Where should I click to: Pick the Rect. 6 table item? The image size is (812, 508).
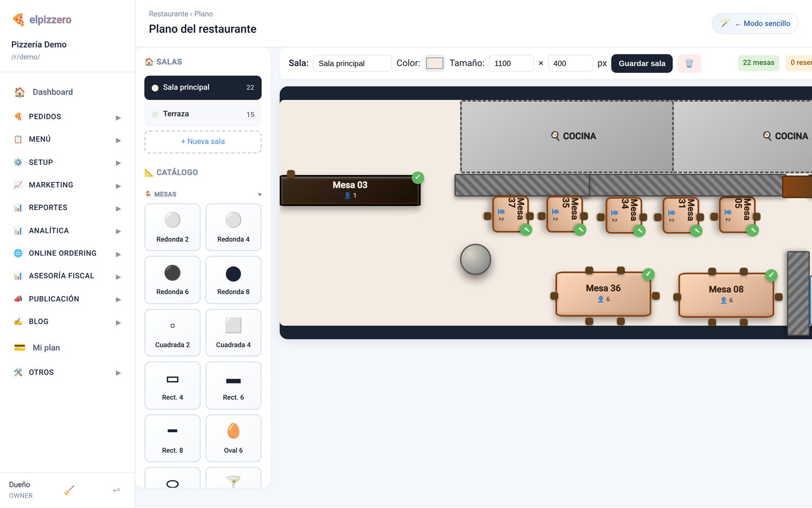tap(233, 386)
